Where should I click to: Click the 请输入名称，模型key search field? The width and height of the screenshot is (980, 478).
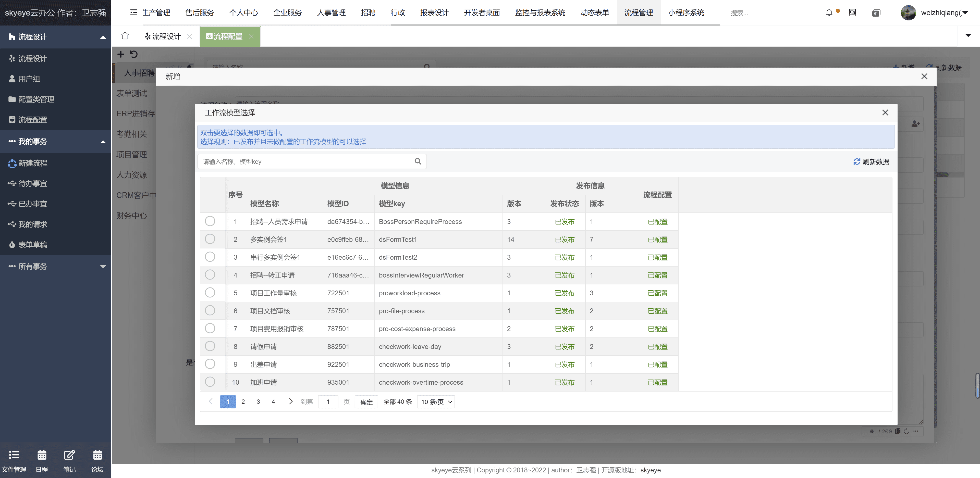pyautogui.click(x=304, y=162)
